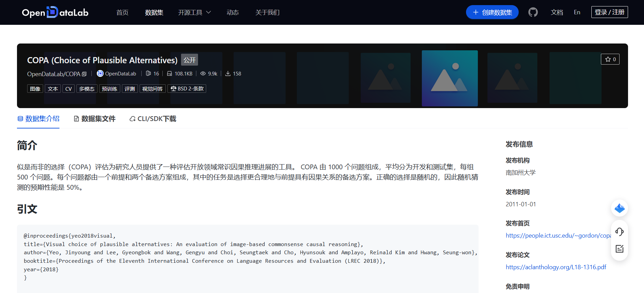
Task: Star the COPA dataset
Action: tap(610, 59)
